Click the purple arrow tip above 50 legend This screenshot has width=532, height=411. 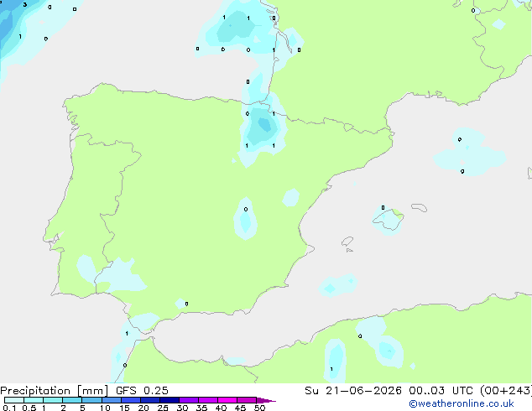coord(265,400)
